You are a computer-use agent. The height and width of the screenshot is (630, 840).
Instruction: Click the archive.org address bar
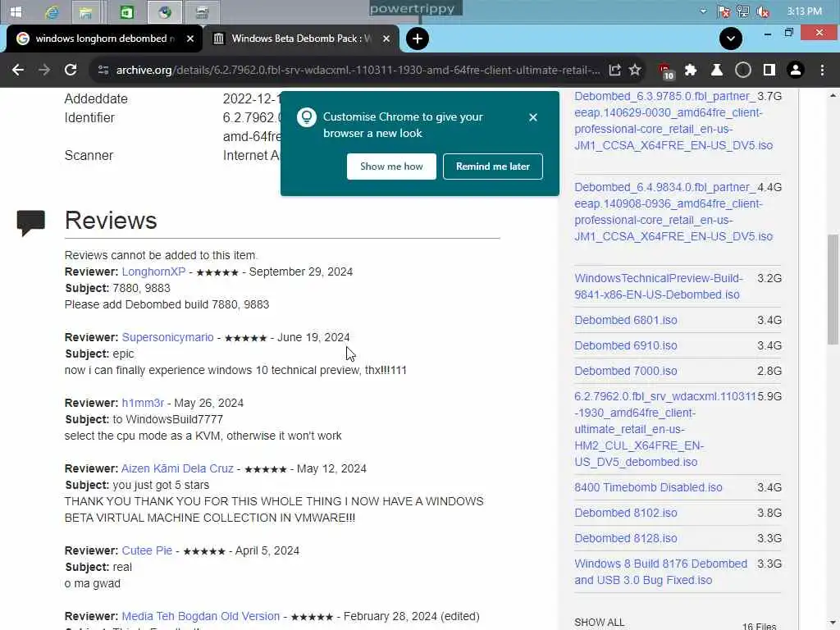click(x=358, y=71)
